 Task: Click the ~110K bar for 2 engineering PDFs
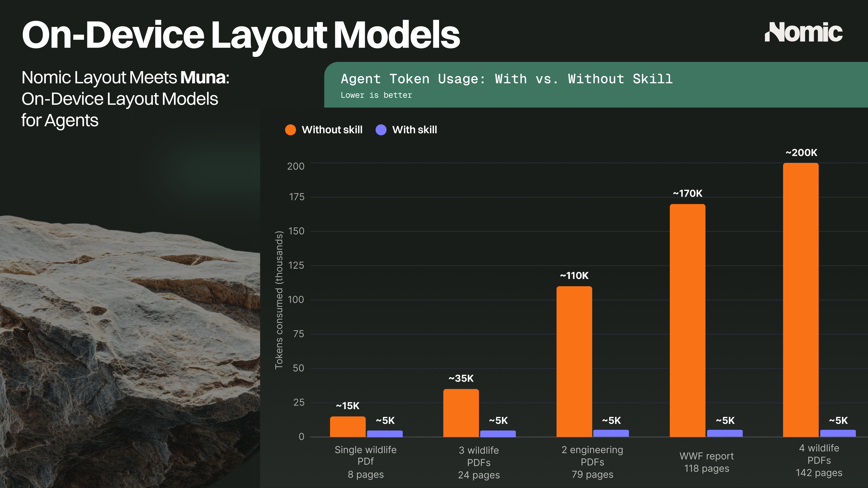tap(574, 360)
